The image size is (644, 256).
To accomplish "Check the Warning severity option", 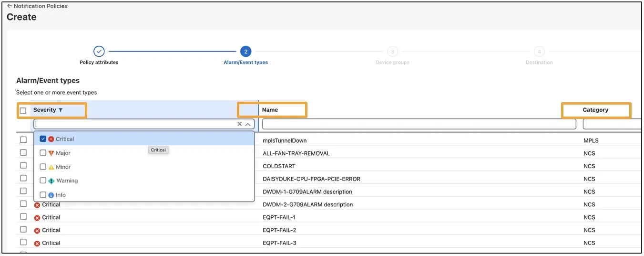I will 43,181.
